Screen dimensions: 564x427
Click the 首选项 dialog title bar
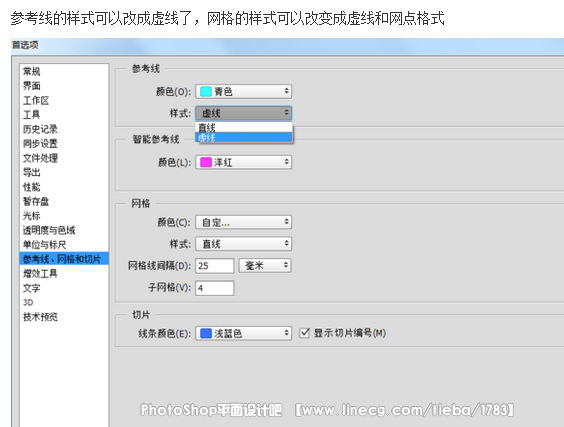tap(287, 45)
